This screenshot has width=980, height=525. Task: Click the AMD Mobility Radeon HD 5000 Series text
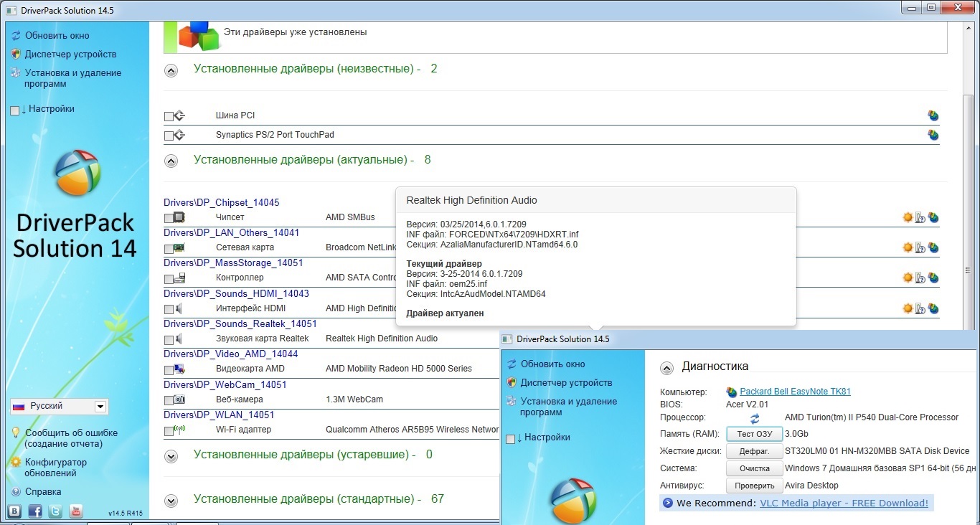pyautogui.click(x=399, y=369)
